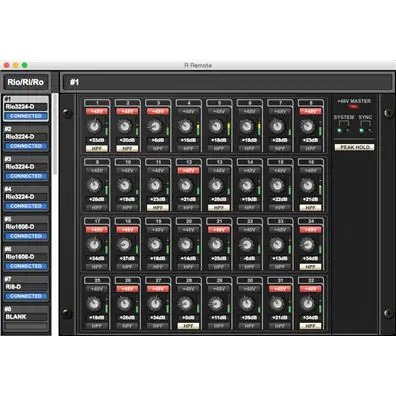
Task: Toggle HPF on channel 2
Action: coord(127,148)
